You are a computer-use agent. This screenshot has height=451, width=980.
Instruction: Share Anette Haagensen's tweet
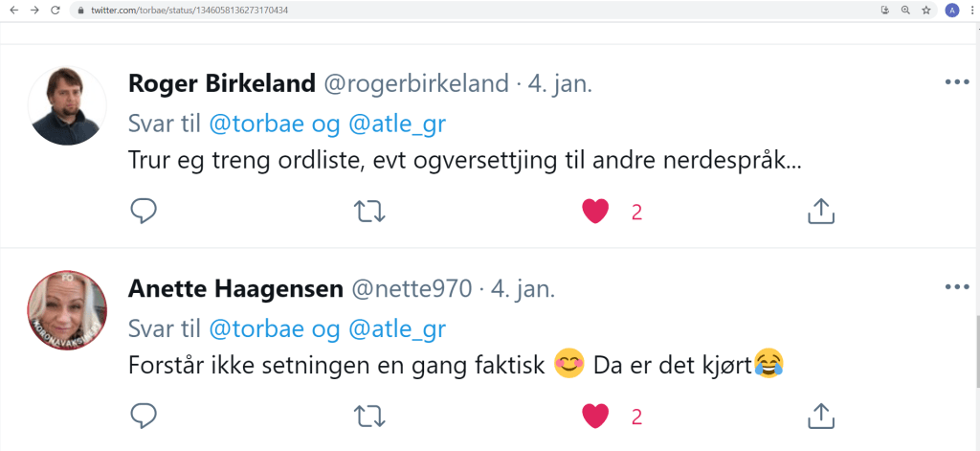tap(821, 415)
